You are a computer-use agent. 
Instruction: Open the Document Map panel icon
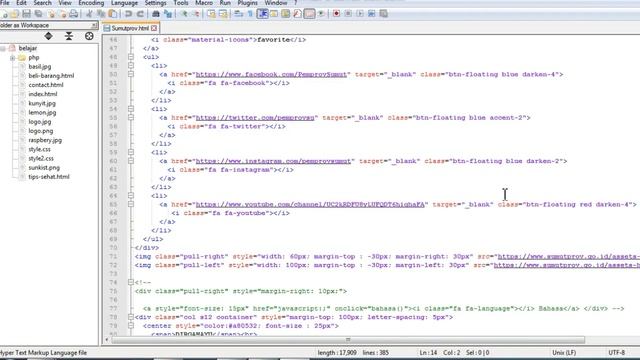[285, 14]
